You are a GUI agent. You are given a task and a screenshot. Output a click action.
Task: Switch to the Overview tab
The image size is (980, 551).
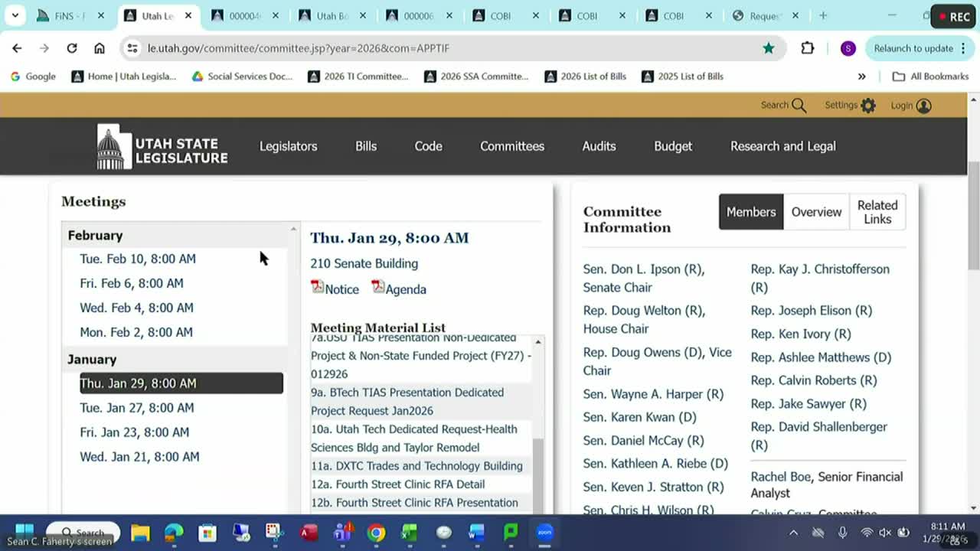pyautogui.click(x=816, y=212)
